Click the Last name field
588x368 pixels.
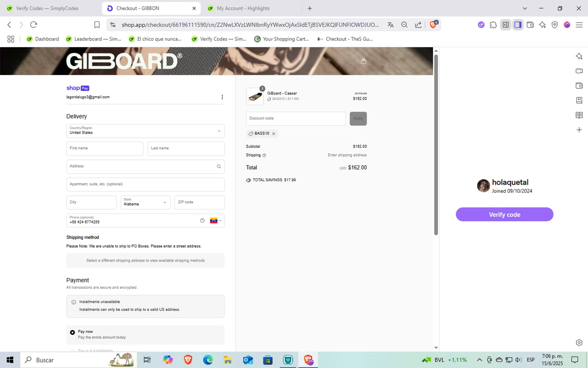pos(186,149)
